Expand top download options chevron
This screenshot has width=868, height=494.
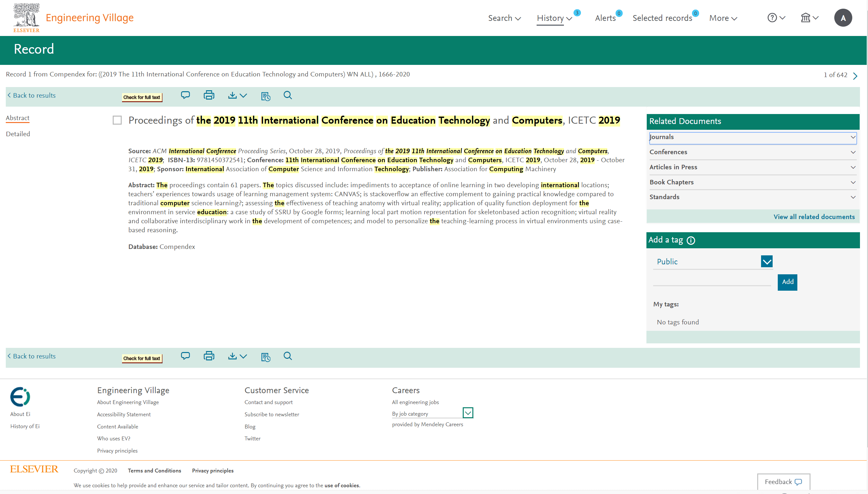243,96
